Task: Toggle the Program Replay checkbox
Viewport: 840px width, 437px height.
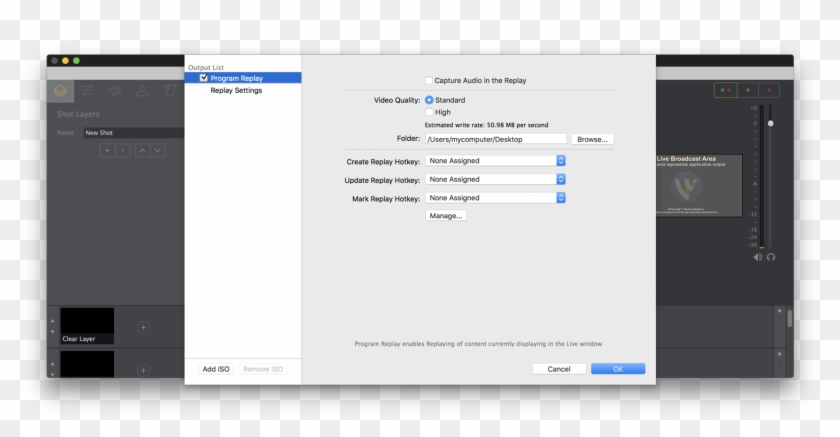Action: pyautogui.click(x=204, y=78)
